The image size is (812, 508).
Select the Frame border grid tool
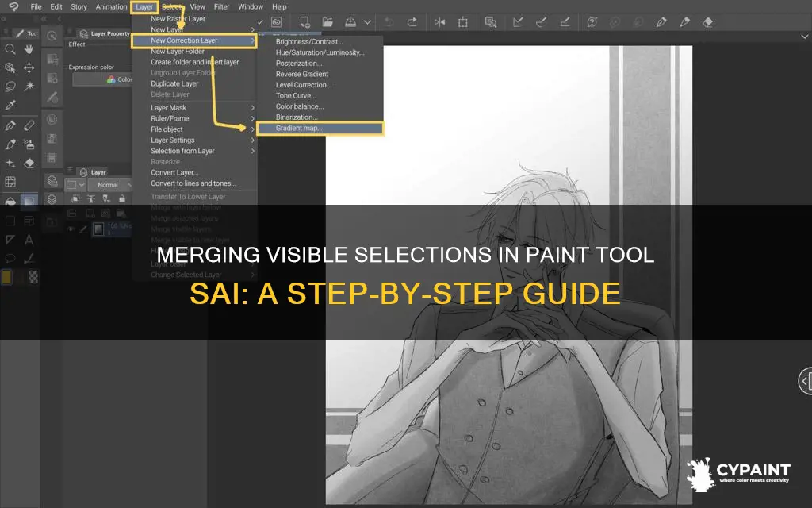(10, 182)
